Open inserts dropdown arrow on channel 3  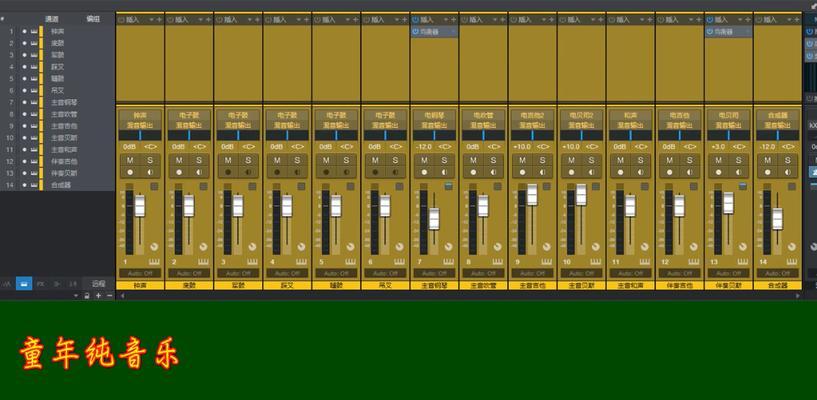pos(249,20)
